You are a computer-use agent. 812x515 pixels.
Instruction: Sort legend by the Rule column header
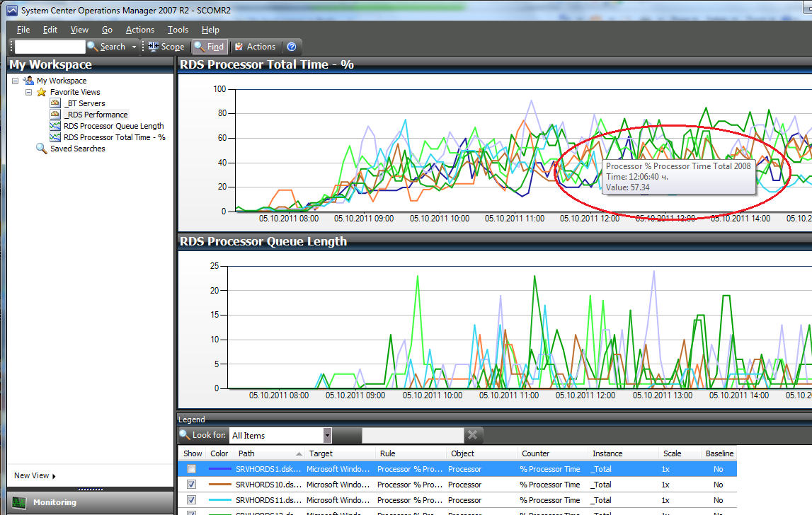(411, 453)
